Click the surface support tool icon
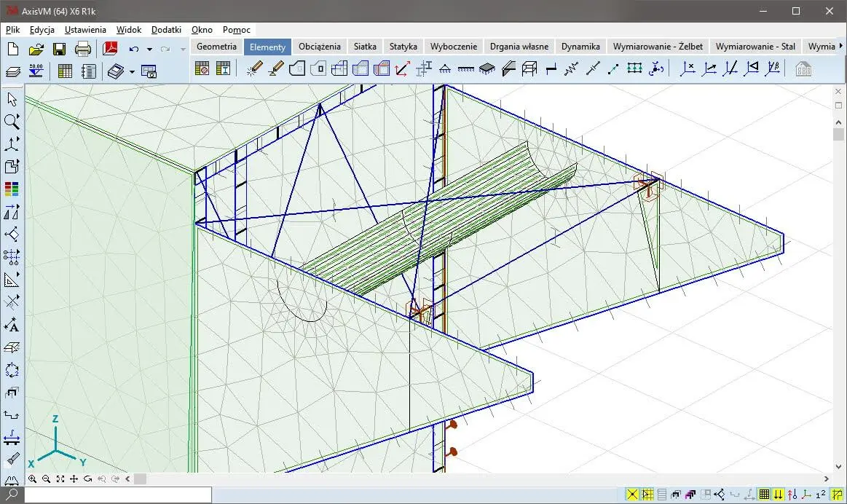Image resolution: width=847 pixels, height=504 pixels. [486, 69]
